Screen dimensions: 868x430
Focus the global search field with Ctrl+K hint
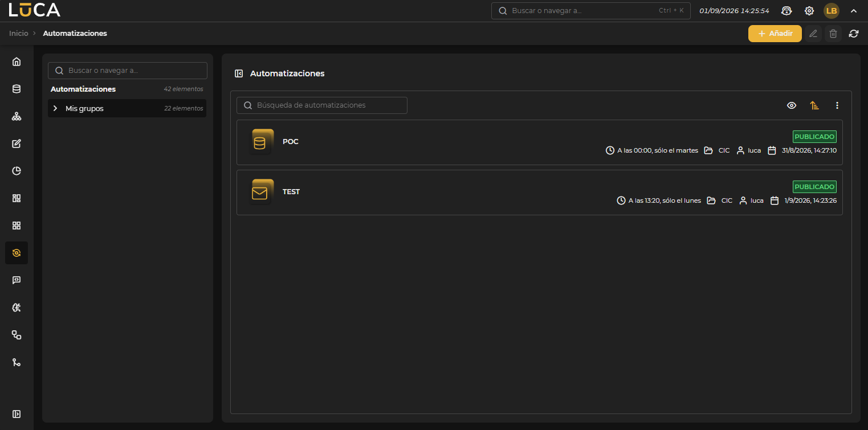tap(591, 11)
